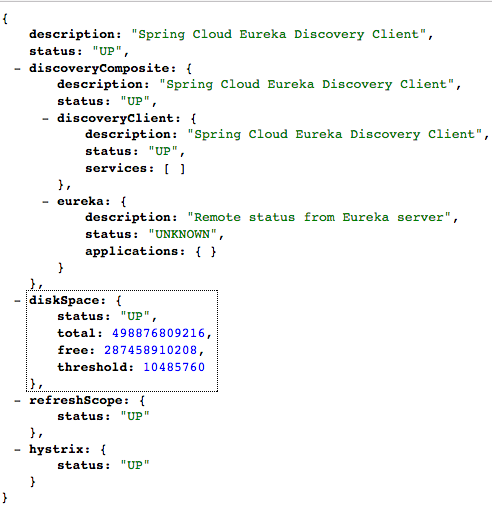Viewport: 492px width, 521px height.
Task: Select the eureka key
Action: pos(80,201)
